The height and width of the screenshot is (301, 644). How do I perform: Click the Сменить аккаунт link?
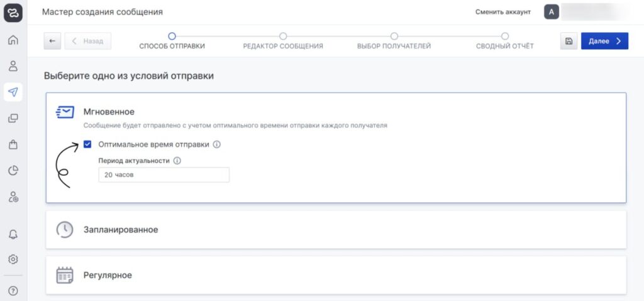pos(502,12)
